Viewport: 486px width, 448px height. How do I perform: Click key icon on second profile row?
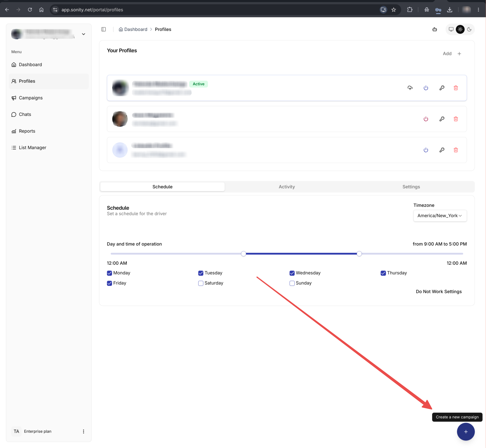(442, 119)
